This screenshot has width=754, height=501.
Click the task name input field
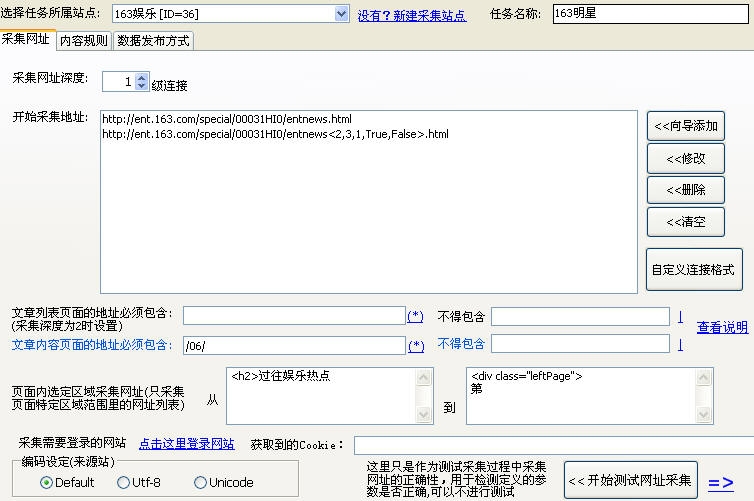650,14
